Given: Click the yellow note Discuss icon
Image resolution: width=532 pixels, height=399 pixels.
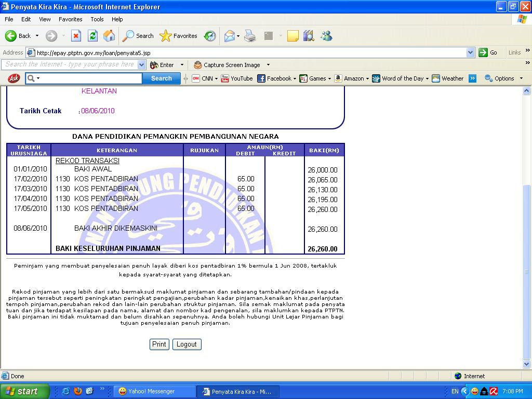Looking at the screenshot, I should 293,36.
